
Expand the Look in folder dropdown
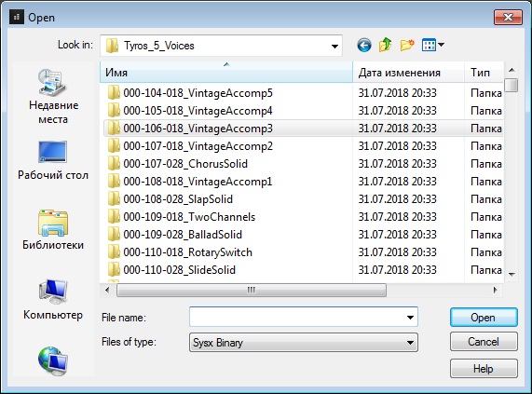pos(334,46)
